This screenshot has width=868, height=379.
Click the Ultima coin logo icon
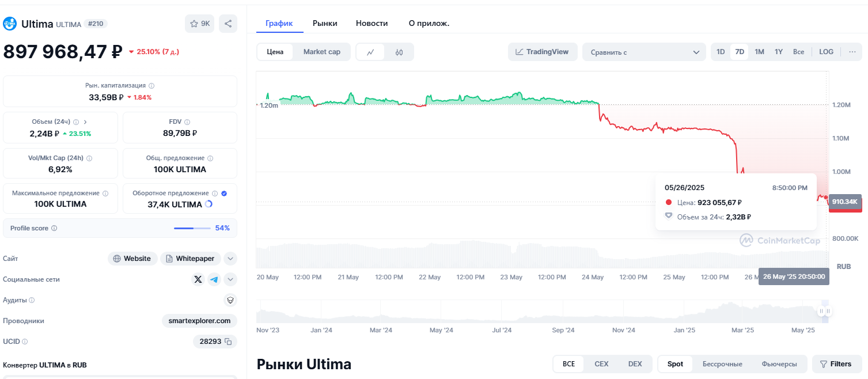[x=10, y=24]
